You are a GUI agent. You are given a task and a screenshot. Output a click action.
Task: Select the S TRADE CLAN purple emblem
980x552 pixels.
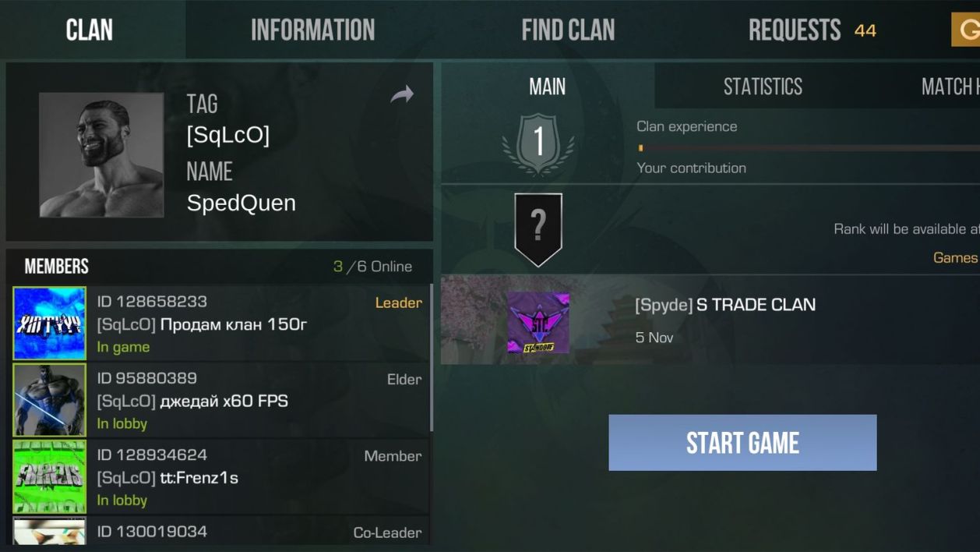(x=538, y=322)
